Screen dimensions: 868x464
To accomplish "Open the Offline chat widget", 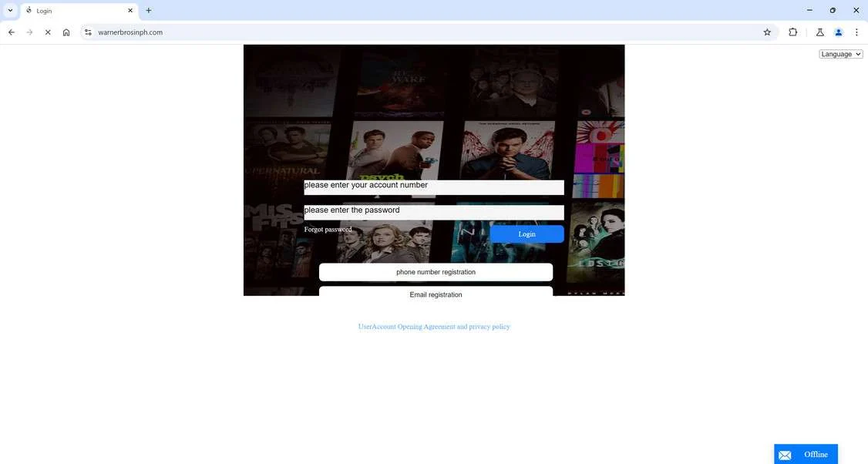I will tap(806, 455).
